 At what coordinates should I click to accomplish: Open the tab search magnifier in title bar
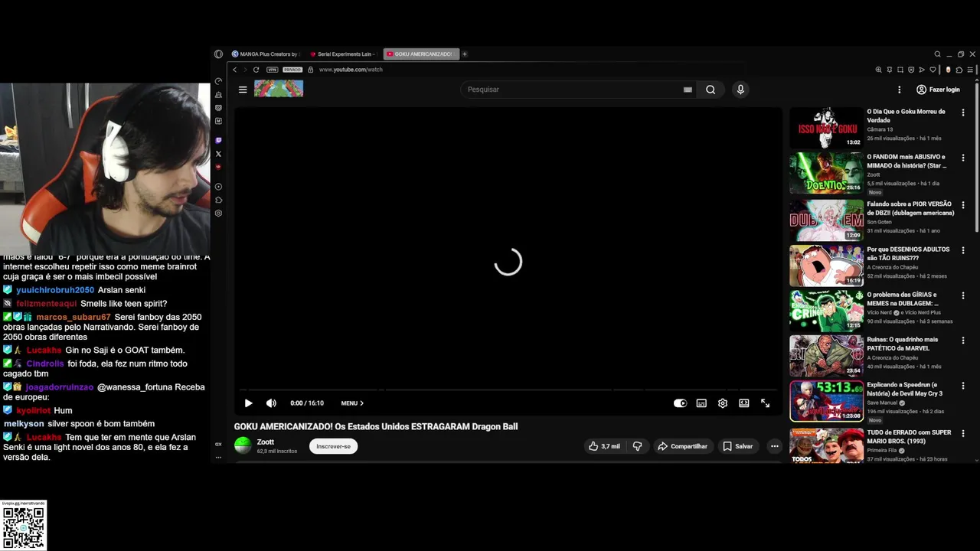937,54
